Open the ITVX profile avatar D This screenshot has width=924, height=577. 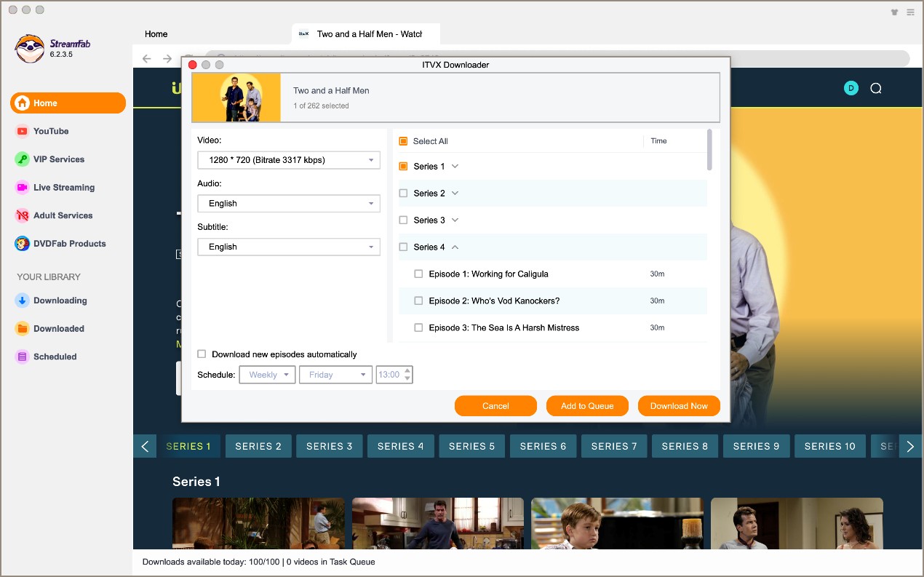[x=851, y=88]
